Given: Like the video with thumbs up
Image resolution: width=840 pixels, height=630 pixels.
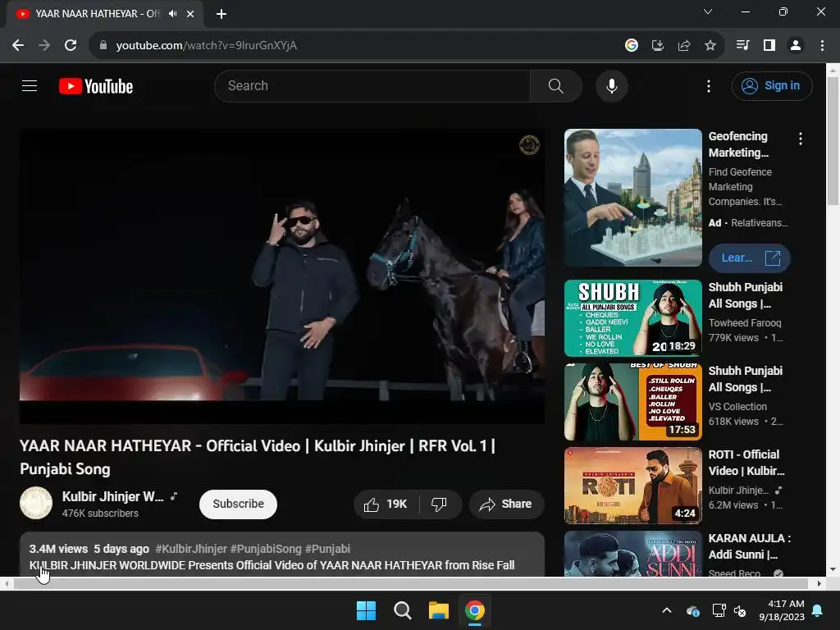Looking at the screenshot, I should 386,504.
